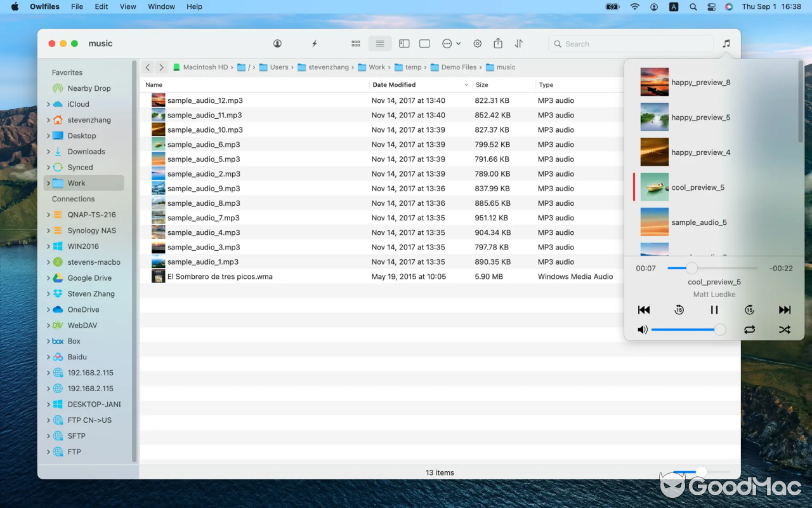812x508 pixels.
Task: Click the sort order arrows icon
Action: click(518, 43)
